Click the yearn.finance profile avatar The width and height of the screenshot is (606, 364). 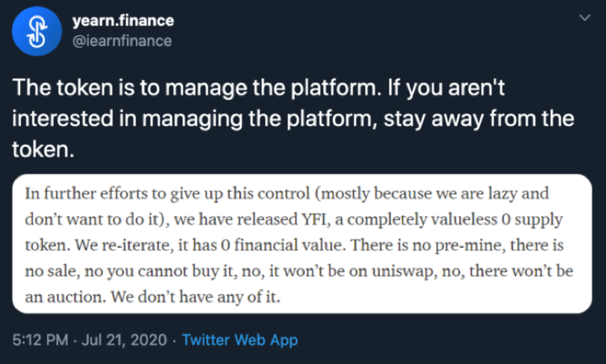(36, 30)
